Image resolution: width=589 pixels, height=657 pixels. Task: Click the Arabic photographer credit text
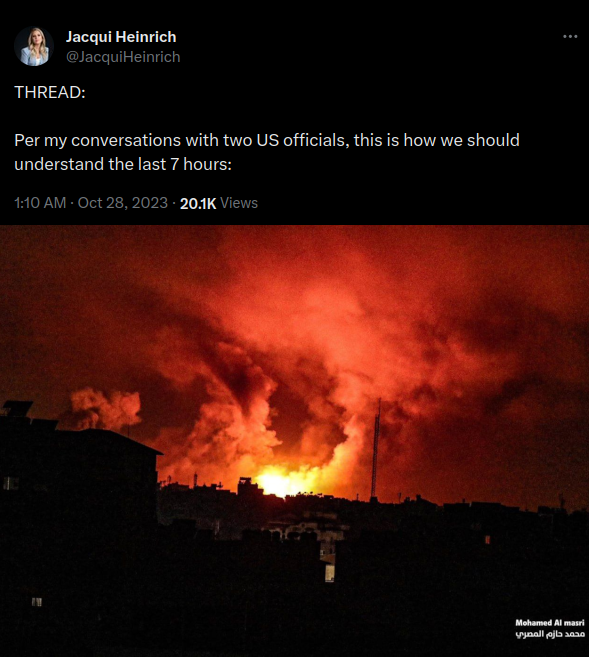click(x=550, y=634)
